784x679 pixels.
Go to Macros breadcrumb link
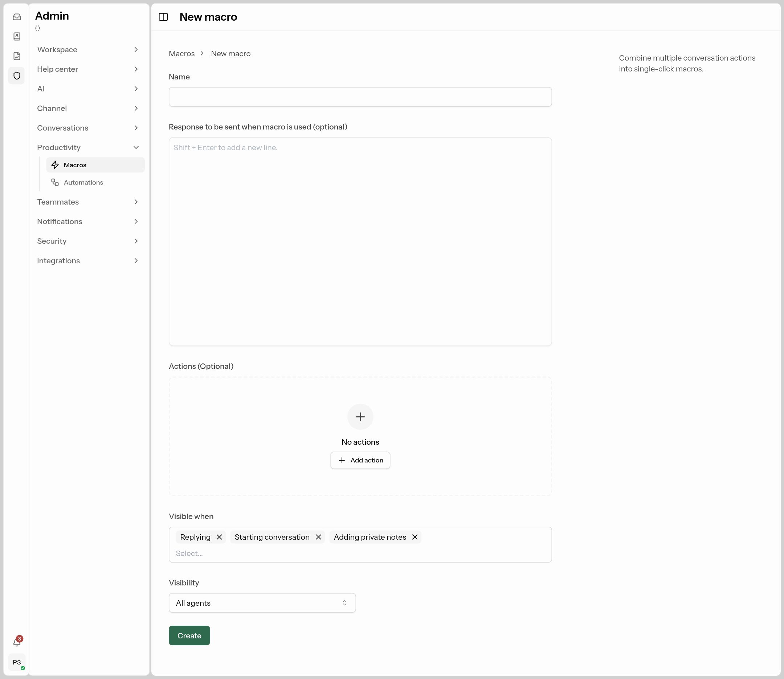[181, 53]
